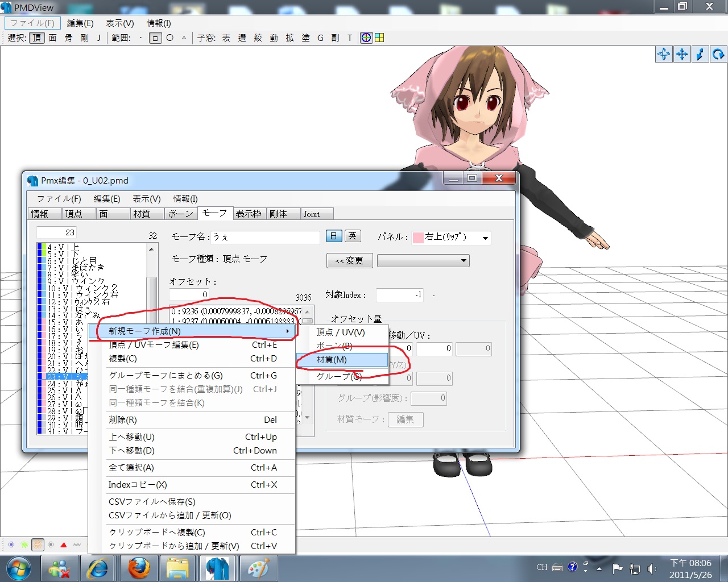Open the 選 sub-window
Viewport: 728px width, 582px height.
pyautogui.click(x=242, y=38)
